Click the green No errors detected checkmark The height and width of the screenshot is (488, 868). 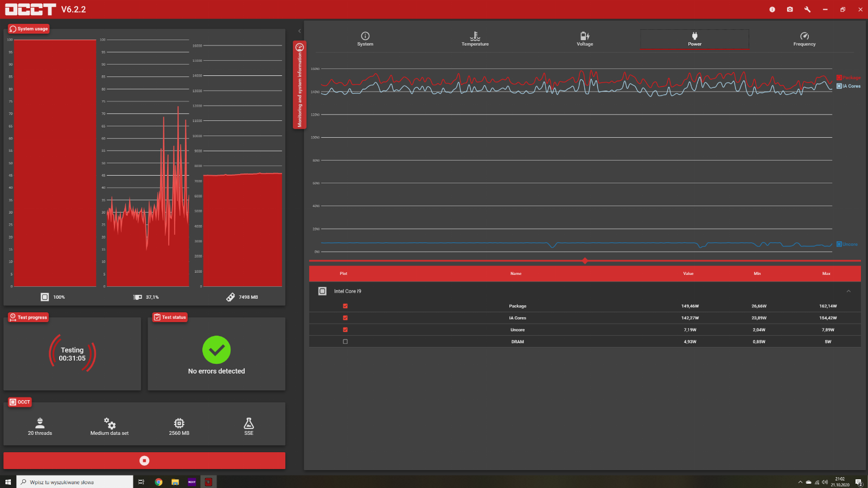coord(216,350)
